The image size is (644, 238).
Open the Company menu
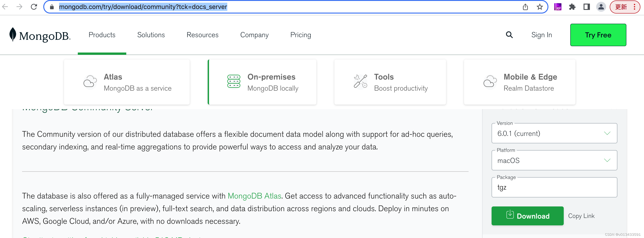pyautogui.click(x=255, y=35)
